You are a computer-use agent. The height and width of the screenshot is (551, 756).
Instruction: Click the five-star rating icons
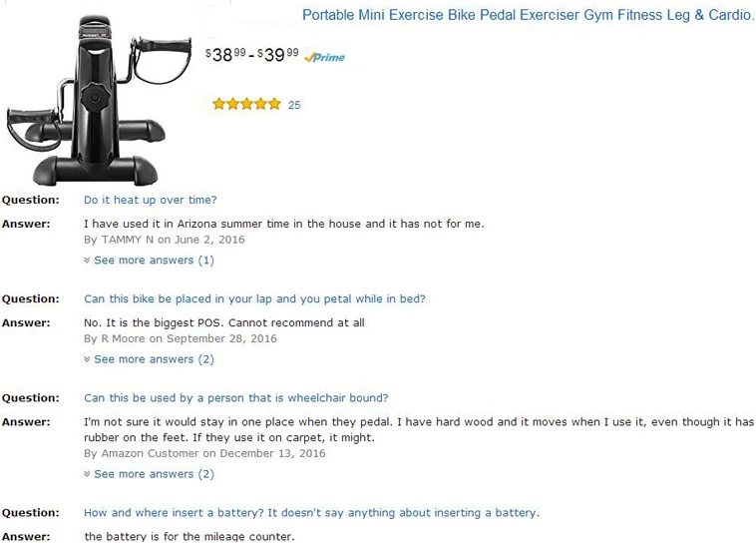coord(246,105)
